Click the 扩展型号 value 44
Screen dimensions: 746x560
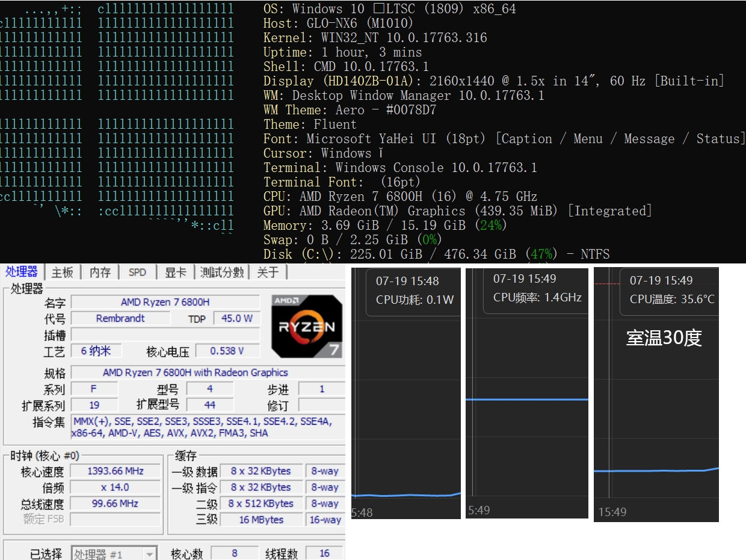pyautogui.click(x=209, y=405)
